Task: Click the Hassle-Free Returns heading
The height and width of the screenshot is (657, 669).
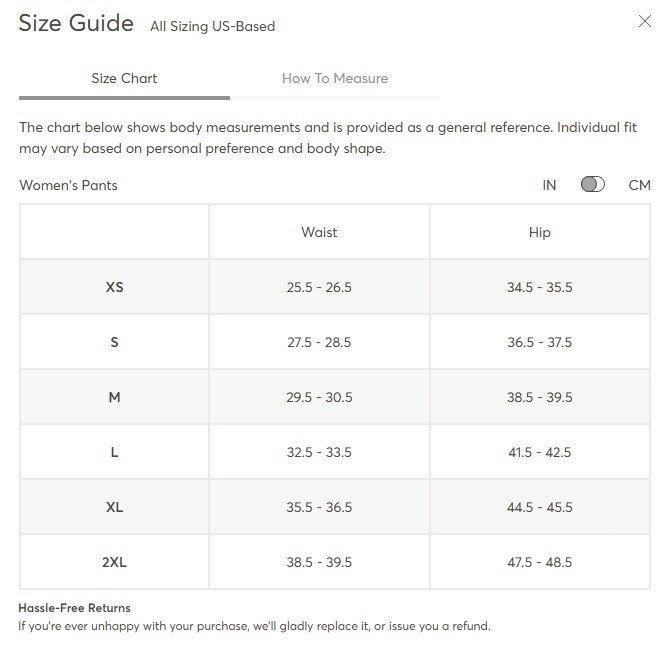Action: point(74,608)
